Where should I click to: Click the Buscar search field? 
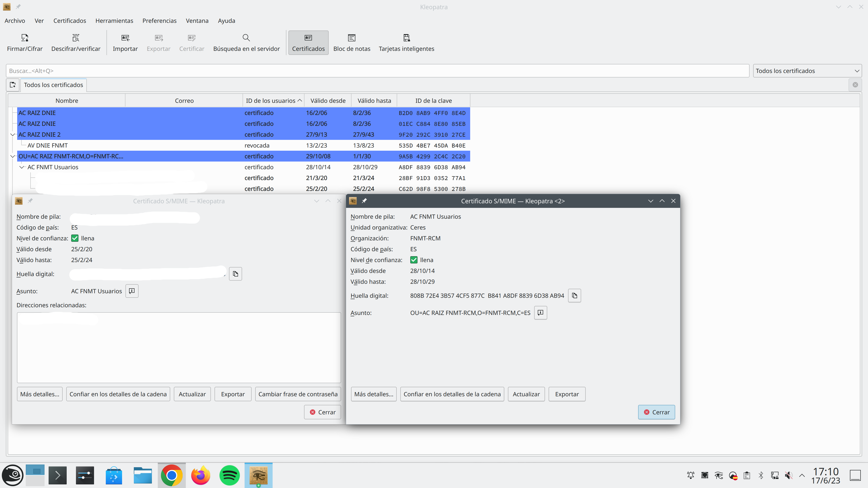point(377,71)
